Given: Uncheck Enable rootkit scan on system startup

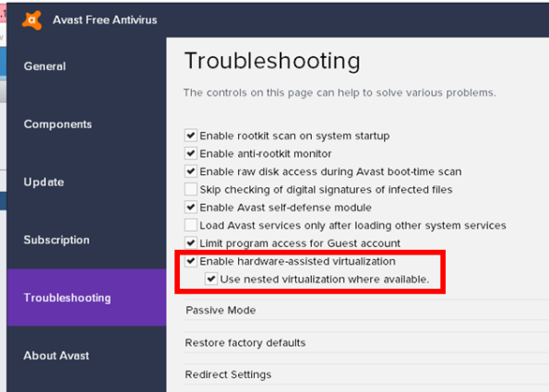Looking at the screenshot, I should 190,135.
